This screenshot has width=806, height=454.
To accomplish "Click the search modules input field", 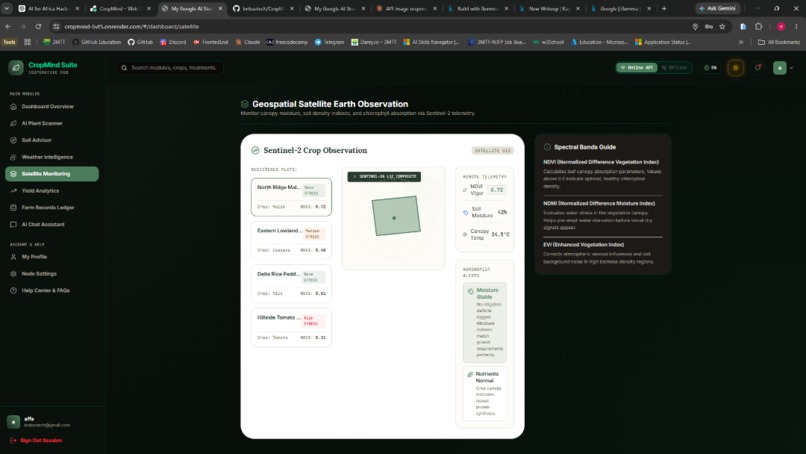I will (170, 67).
